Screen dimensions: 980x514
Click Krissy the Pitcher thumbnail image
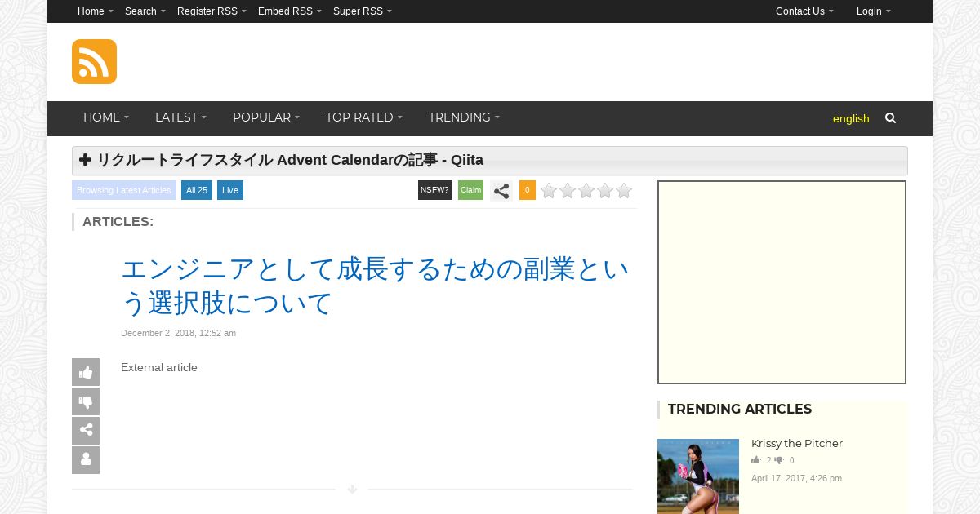click(698, 476)
